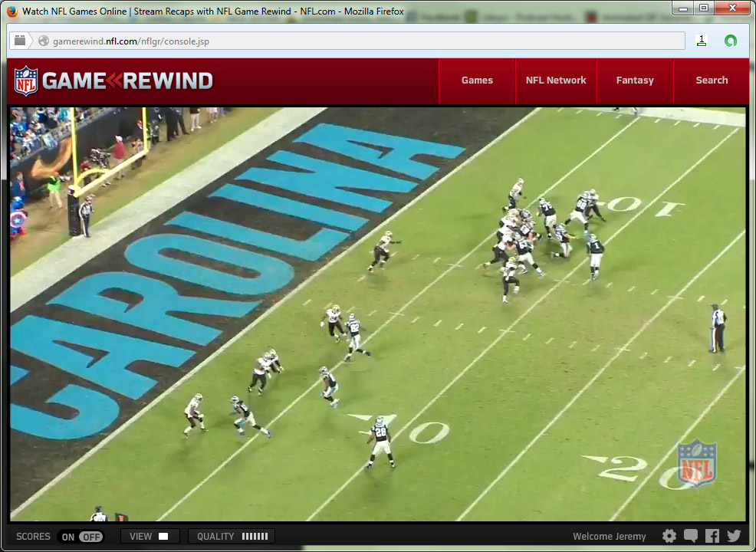The height and width of the screenshot is (552, 756).
Task: Click the globe site identity icon
Action: coord(44,41)
